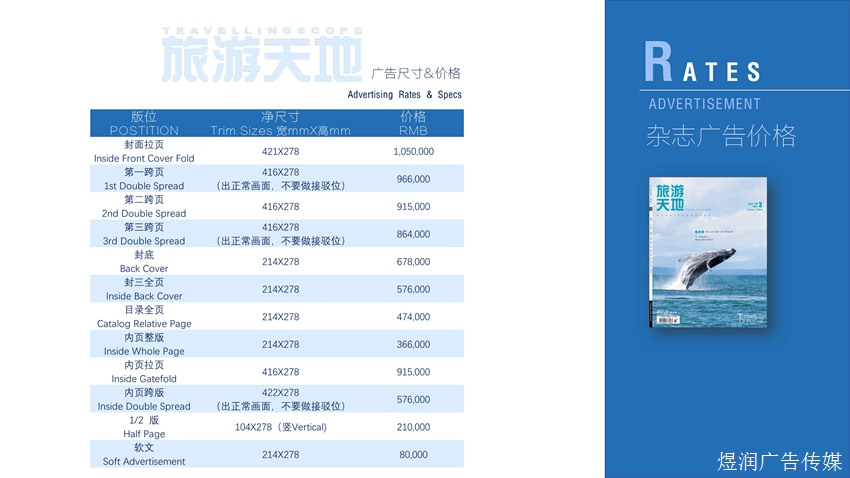Screen dimensions: 850x478
Task: Select the price cell '1,050,000'
Action: (x=413, y=152)
